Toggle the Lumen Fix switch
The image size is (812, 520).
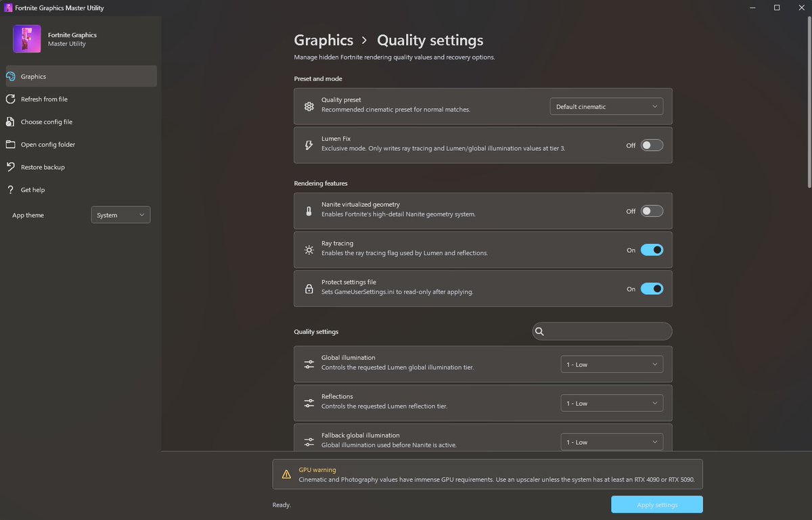coord(652,145)
